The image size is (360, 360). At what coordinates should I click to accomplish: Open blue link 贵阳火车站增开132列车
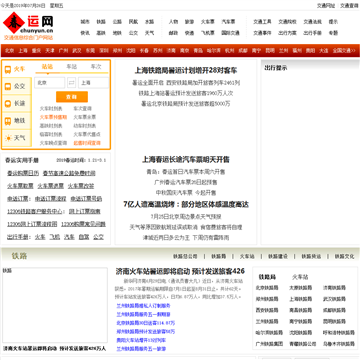141,340
